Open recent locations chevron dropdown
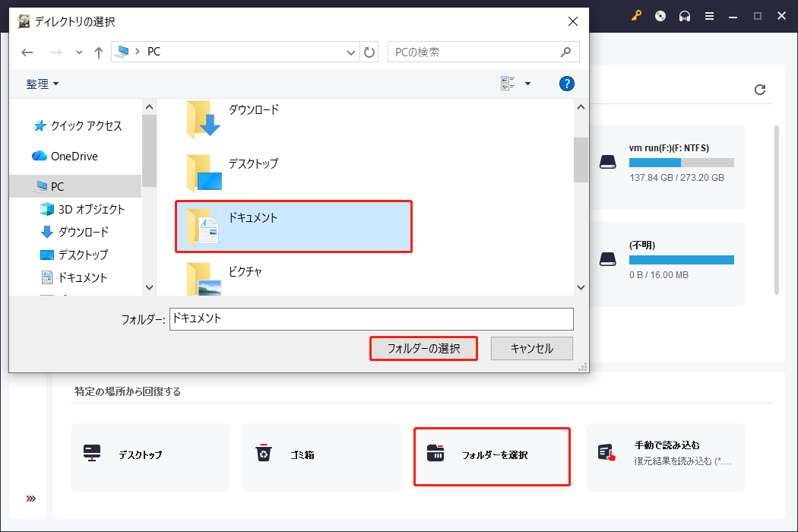This screenshot has height=532, width=798. 79,52
